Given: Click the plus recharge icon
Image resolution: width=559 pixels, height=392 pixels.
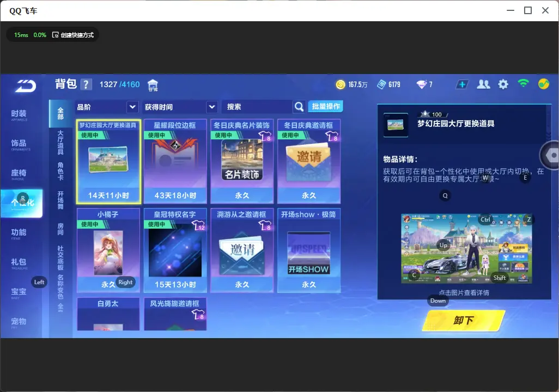Looking at the screenshot, I should 461,84.
